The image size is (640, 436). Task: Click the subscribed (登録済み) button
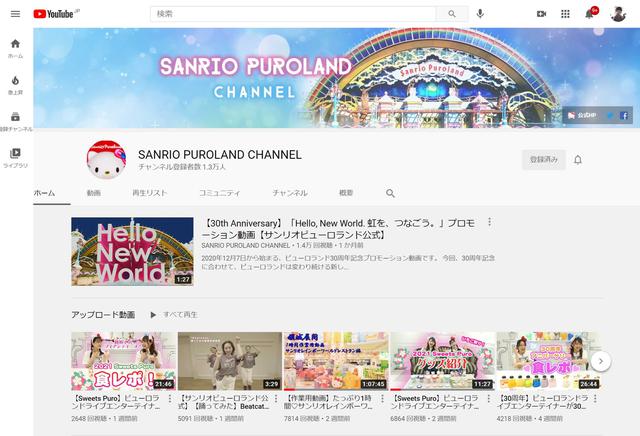pos(544,160)
